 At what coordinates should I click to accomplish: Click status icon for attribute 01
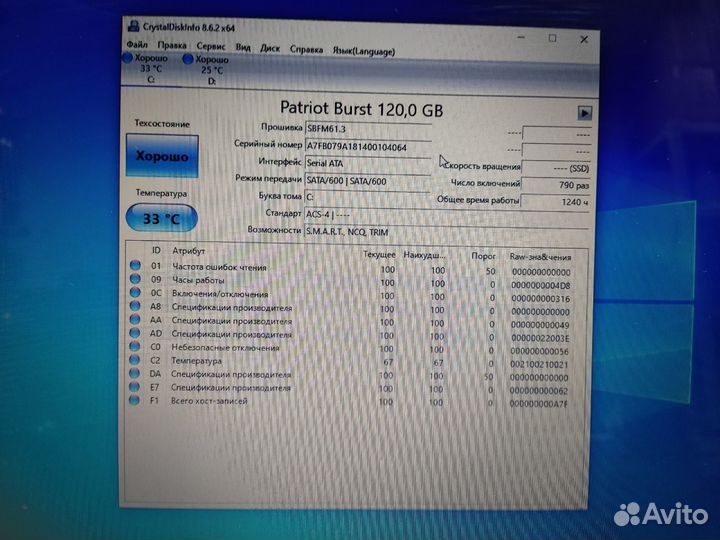[135, 265]
